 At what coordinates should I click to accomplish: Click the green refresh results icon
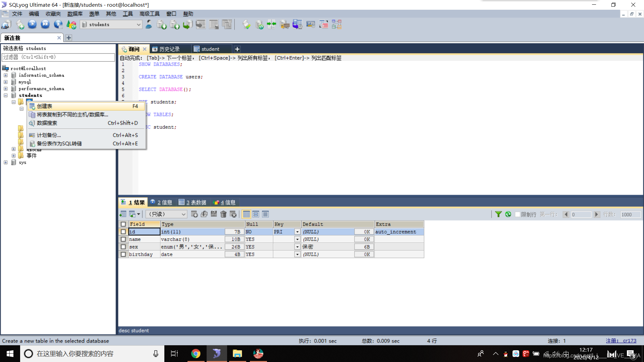508,214
